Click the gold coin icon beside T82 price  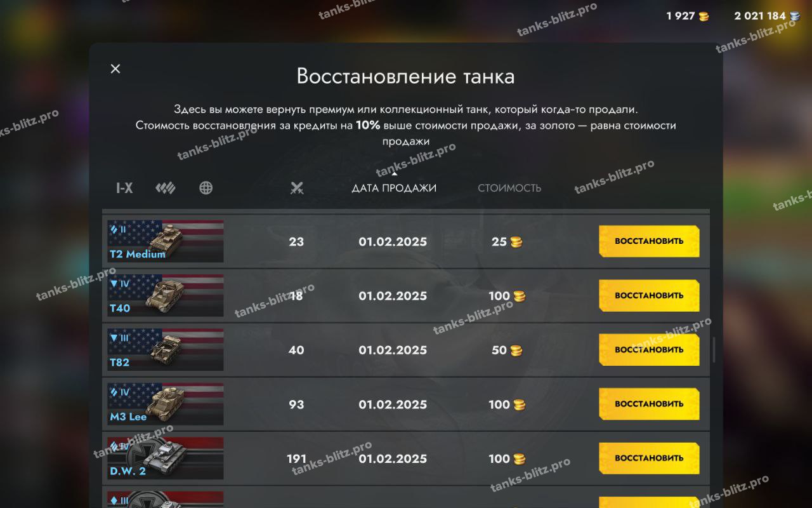[x=516, y=351]
